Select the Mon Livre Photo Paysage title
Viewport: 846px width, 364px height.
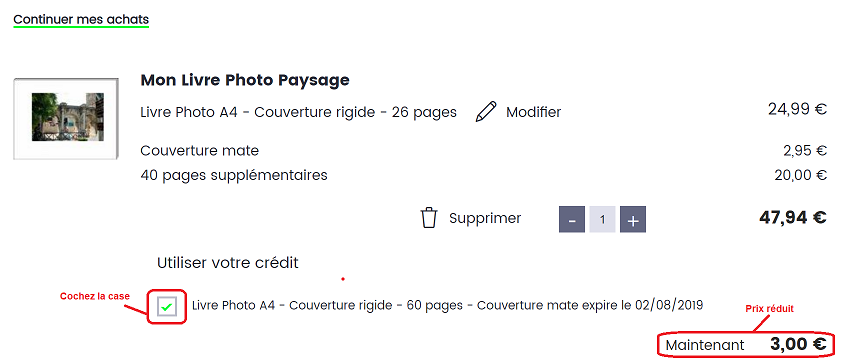[245, 80]
